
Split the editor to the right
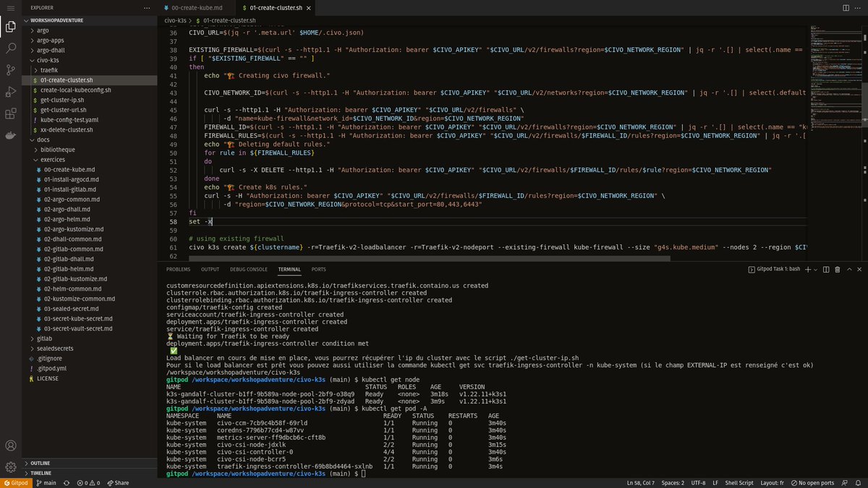pos(846,7)
